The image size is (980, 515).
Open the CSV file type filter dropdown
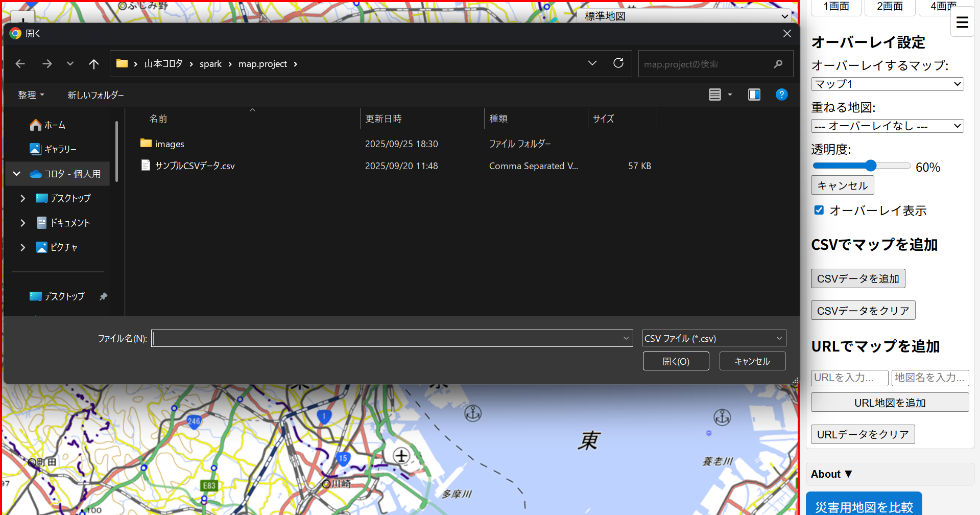coord(713,338)
